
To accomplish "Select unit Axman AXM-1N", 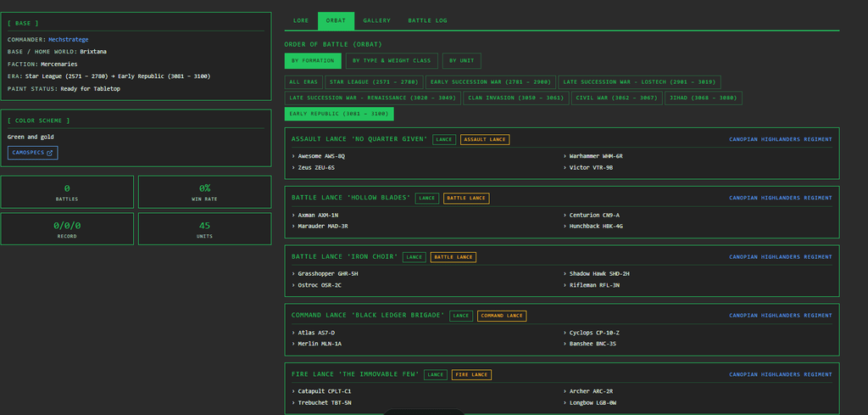I will point(318,215).
